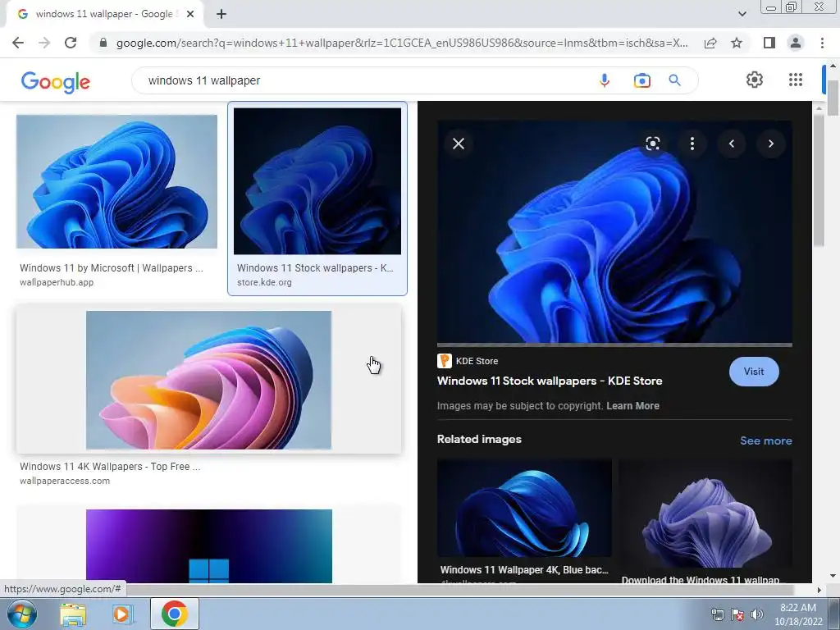Screen dimensions: 840x630
Task: Open the volume speaker tray icon
Action: tap(756, 614)
